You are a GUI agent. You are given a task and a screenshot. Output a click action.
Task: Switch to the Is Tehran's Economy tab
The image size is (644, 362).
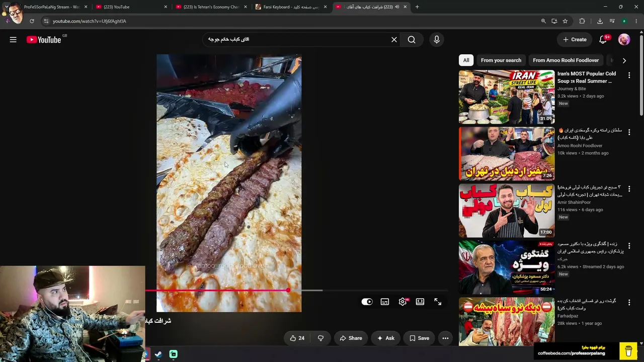click(211, 7)
